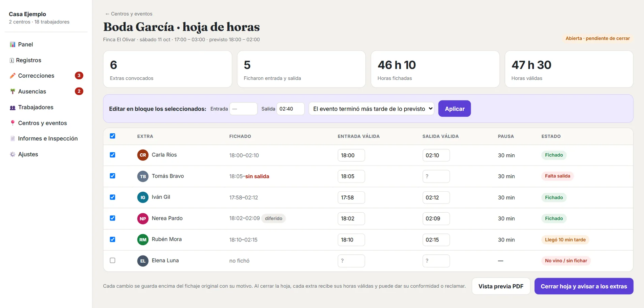The image size is (644, 308).
Task: Click the Correcciones pencil icon
Action: coord(13,76)
